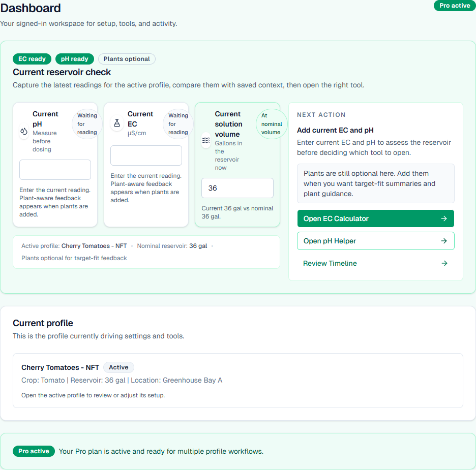
Task: Click the At nominal volume badge
Action: pyautogui.click(x=272, y=124)
